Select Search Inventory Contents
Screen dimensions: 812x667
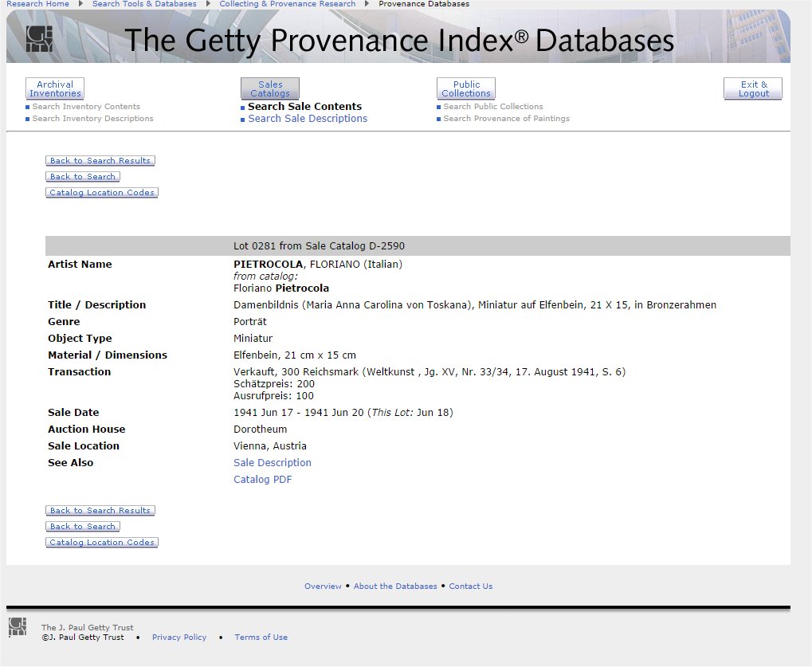click(86, 106)
